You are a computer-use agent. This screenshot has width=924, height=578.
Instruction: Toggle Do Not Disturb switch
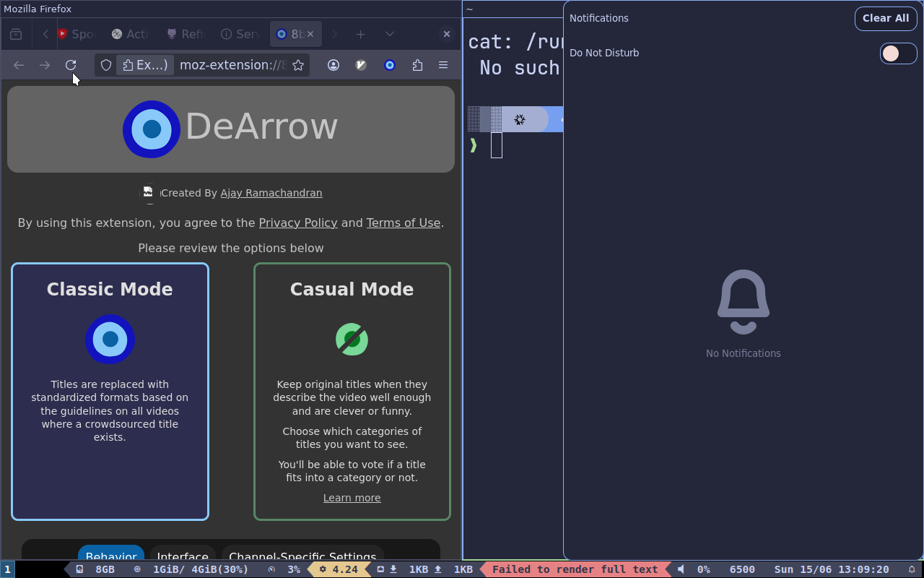(x=898, y=53)
